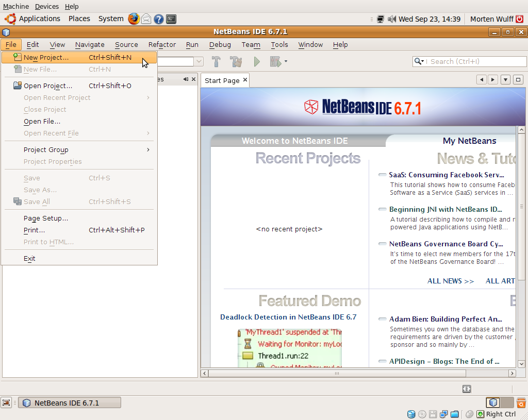Open Beginning JNI with NetBeans article
The height and width of the screenshot is (420, 528).
click(x=445, y=209)
